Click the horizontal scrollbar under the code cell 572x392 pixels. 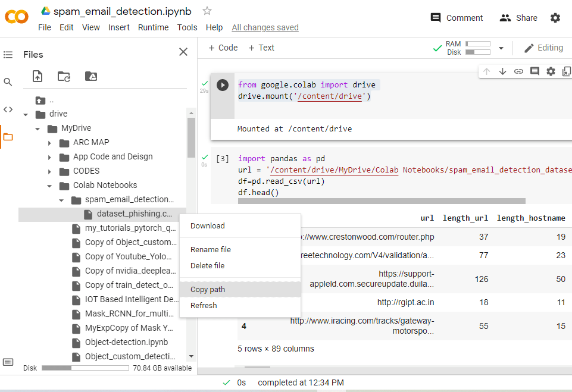click(381, 201)
